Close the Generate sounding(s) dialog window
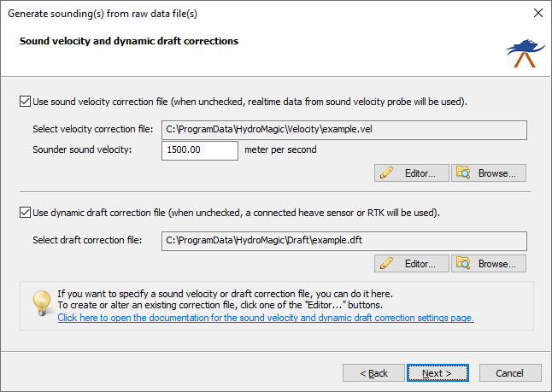This screenshot has width=552, height=392. point(538,13)
